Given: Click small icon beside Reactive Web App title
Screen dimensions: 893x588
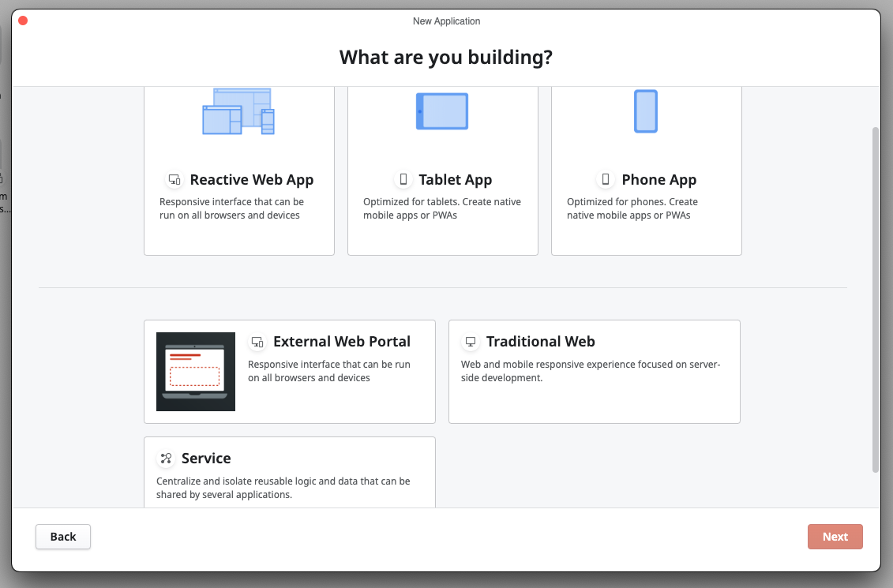Looking at the screenshot, I should coord(174,180).
